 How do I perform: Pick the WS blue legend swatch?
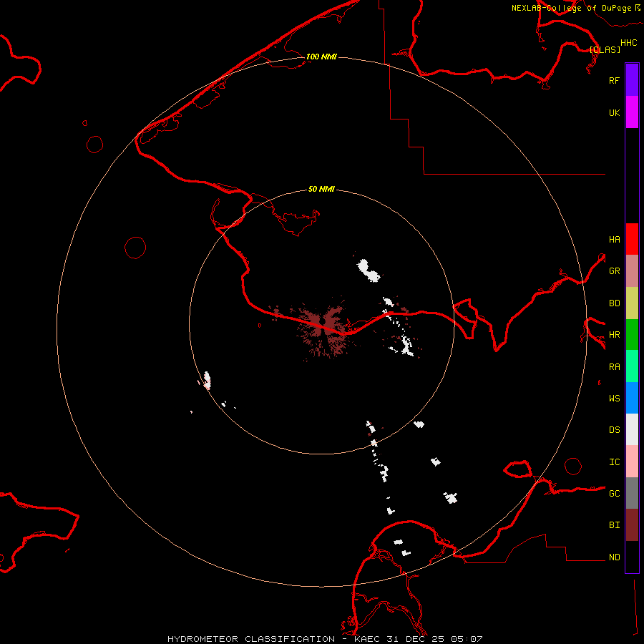click(632, 398)
